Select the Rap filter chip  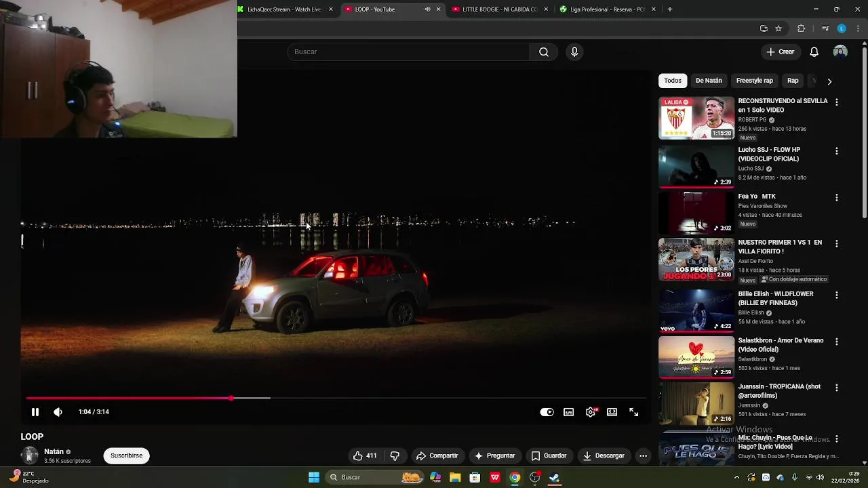point(793,81)
